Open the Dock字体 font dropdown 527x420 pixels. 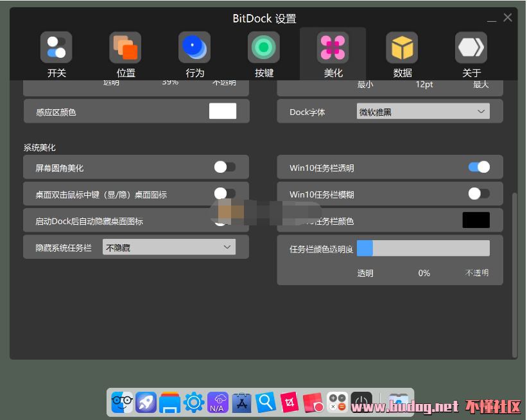click(x=423, y=112)
